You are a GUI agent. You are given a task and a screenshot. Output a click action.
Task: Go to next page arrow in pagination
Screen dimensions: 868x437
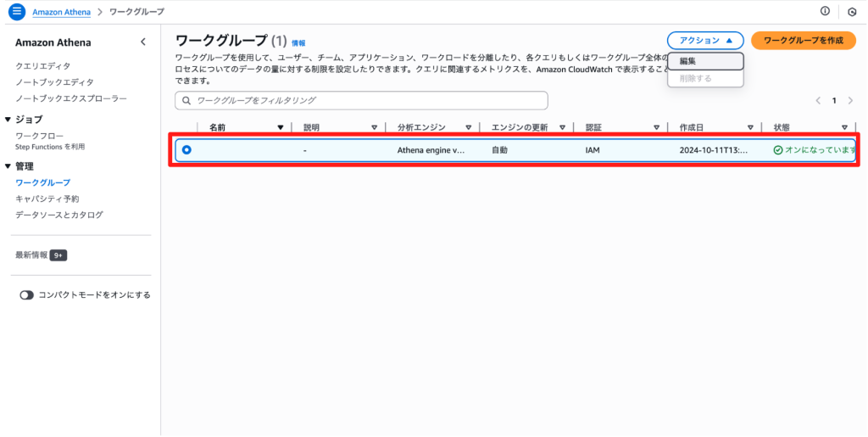(850, 101)
